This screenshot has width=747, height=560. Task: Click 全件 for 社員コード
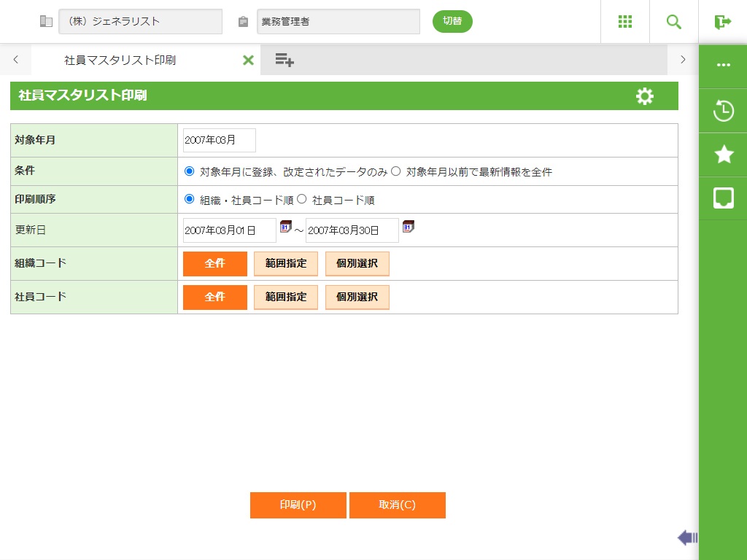pos(215,297)
